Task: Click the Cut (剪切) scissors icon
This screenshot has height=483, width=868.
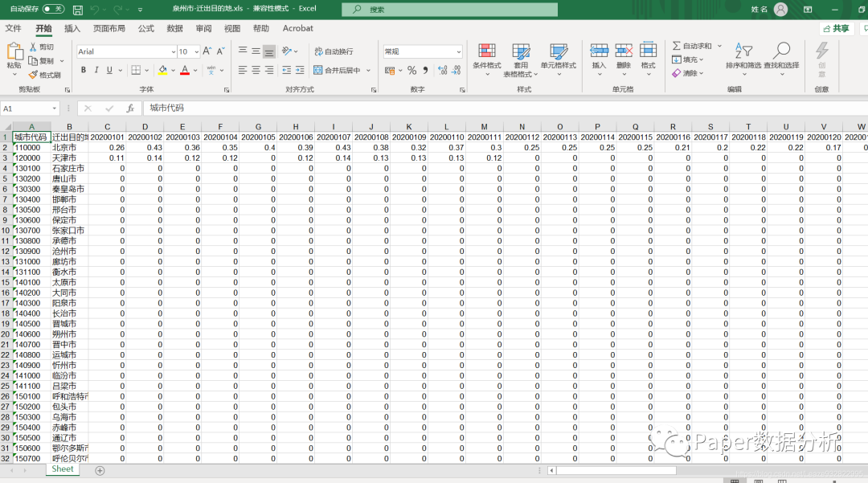Action: [33, 47]
